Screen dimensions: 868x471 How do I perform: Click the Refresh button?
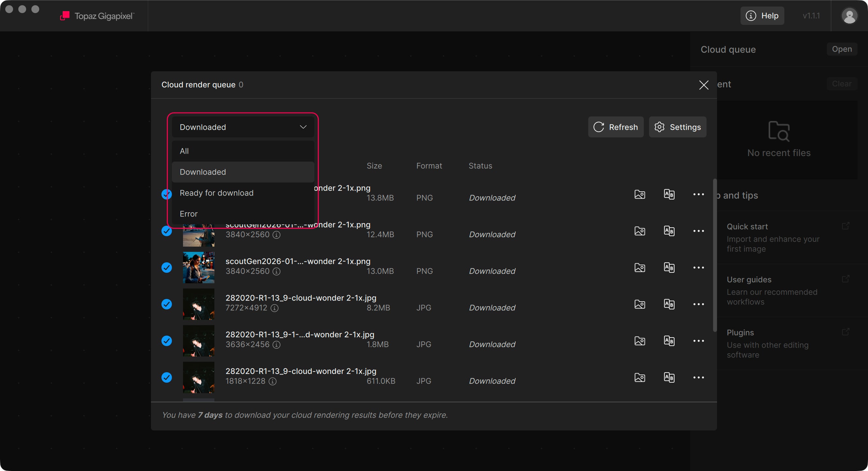point(615,127)
